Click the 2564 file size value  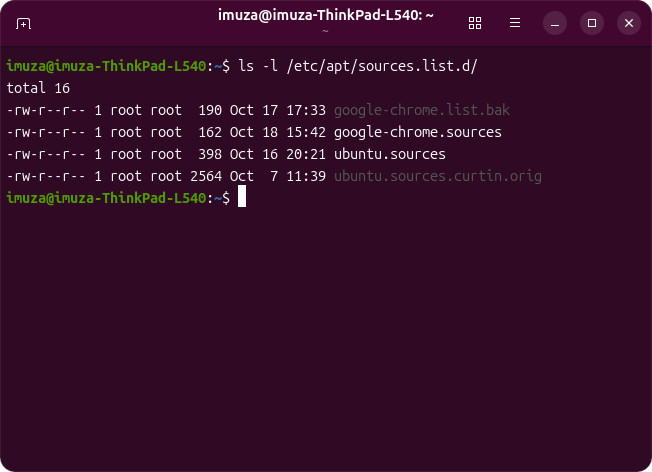point(206,176)
